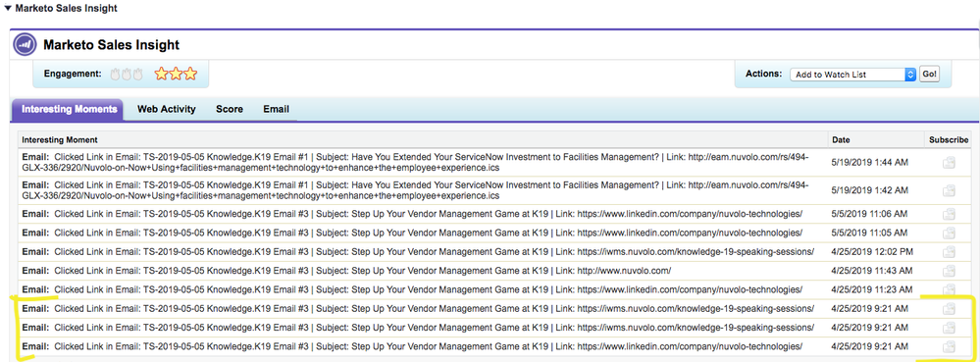Click the Marketo Sales Insight logo icon

pyautogui.click(x=25, y=45)
